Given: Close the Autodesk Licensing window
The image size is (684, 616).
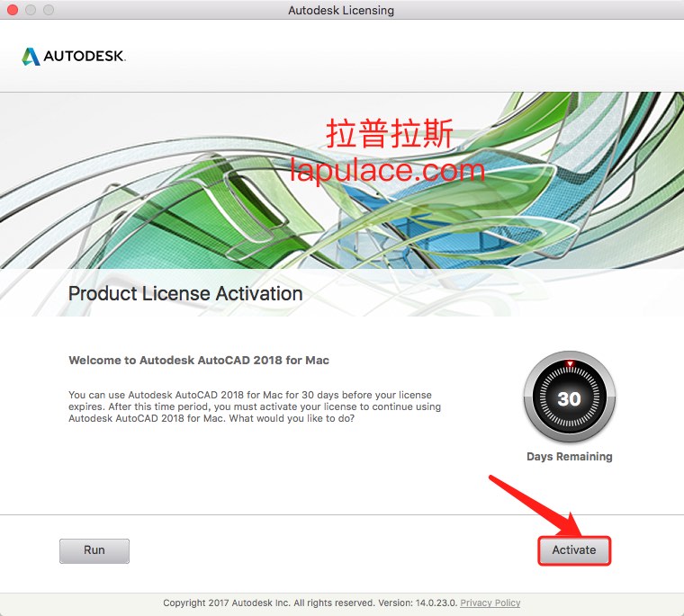Looking at the screenshot, I should [x=13, y=10].
